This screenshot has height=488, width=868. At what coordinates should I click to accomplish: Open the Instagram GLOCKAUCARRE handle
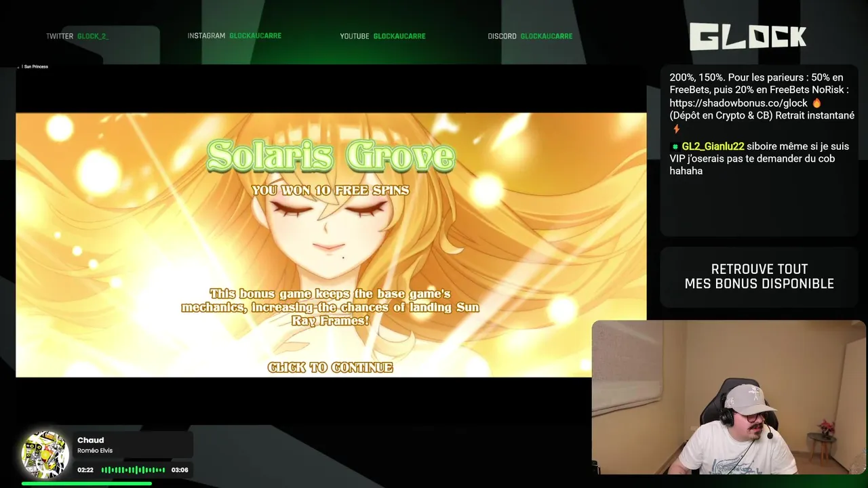pos(255,35)
